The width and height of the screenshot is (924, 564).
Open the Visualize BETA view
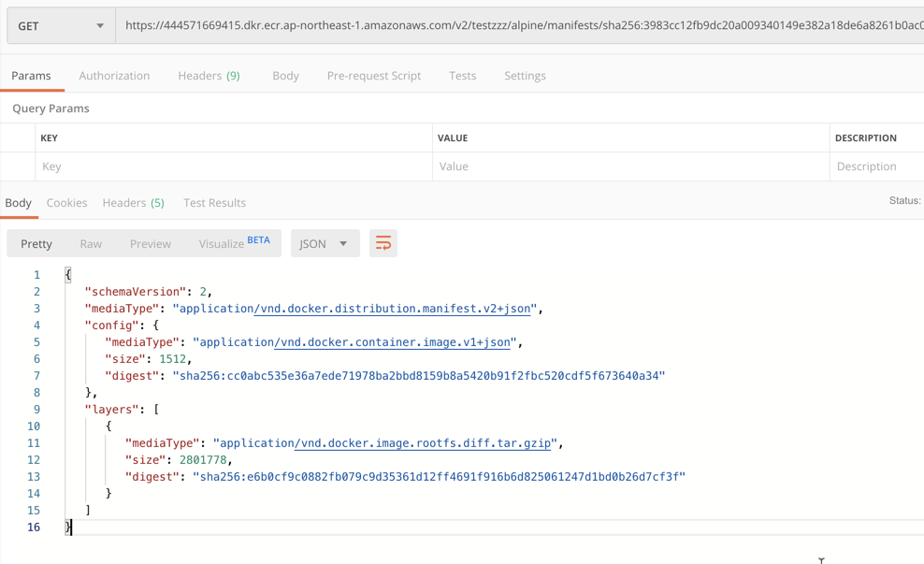point(224,242)
